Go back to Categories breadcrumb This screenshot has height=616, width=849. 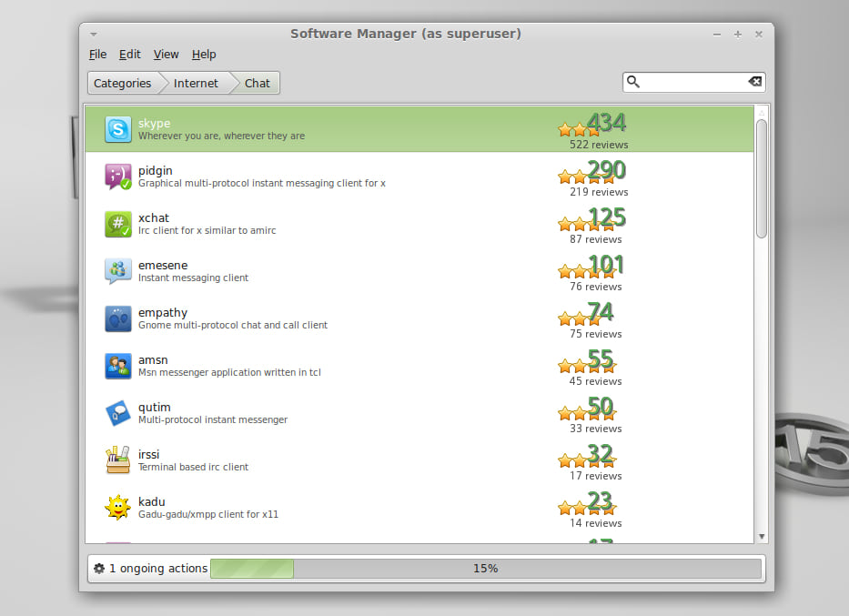click(123, 83)
